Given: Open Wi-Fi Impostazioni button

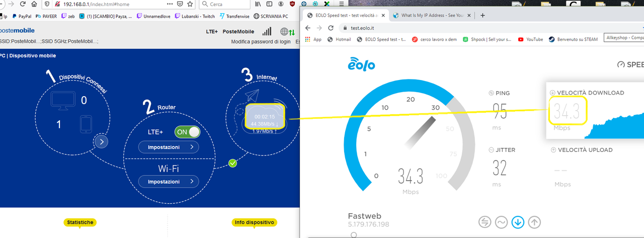Looking at the screenshot, I should coord(169,182).
